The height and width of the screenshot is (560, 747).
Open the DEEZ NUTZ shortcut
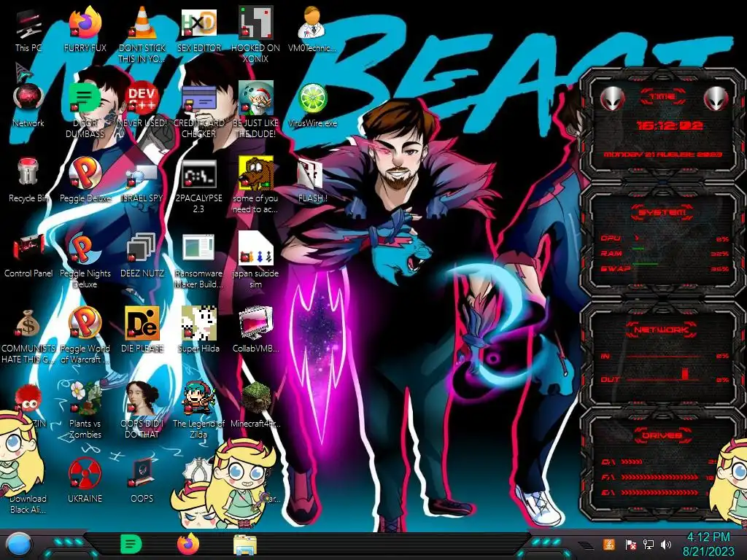142,255
